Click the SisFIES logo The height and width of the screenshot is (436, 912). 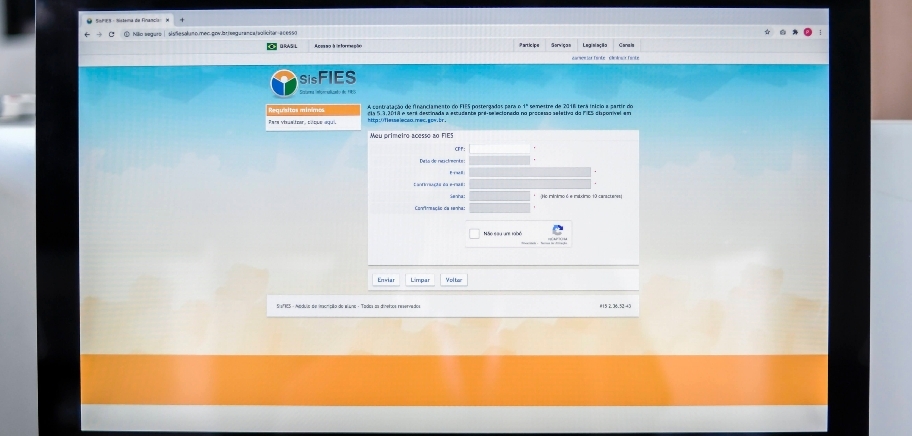314,83
